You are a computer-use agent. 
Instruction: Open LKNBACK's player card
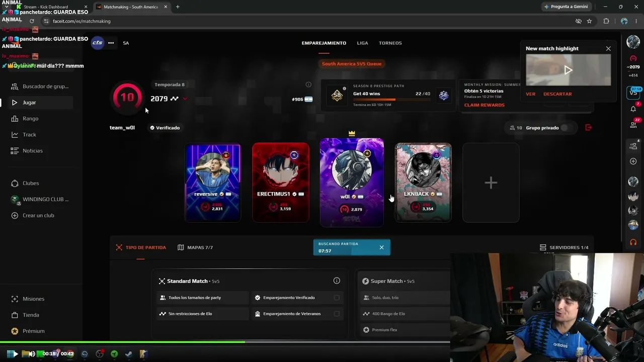(x=423, y=183)
